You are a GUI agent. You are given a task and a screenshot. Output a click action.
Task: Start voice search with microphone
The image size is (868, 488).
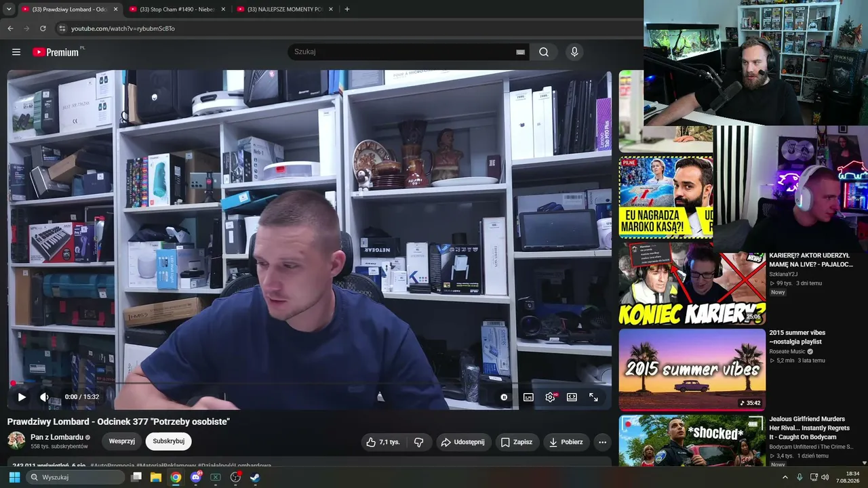574,52
